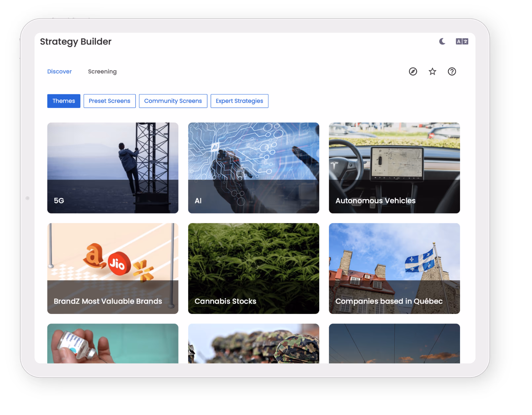Open the AI theme card
532x415 pixels.
(x=254, y=168)
